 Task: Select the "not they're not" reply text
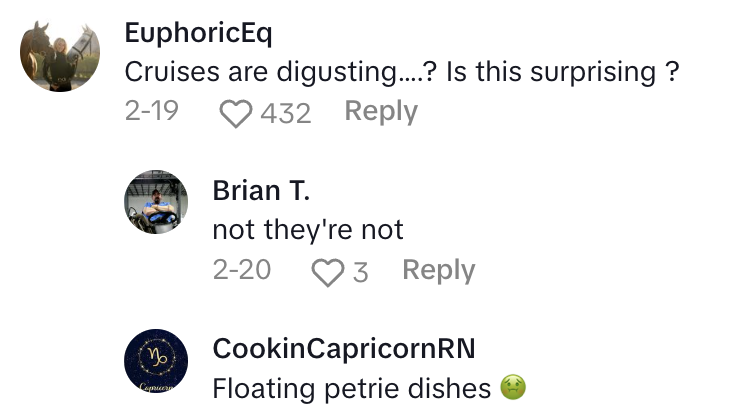click(308, 229)
